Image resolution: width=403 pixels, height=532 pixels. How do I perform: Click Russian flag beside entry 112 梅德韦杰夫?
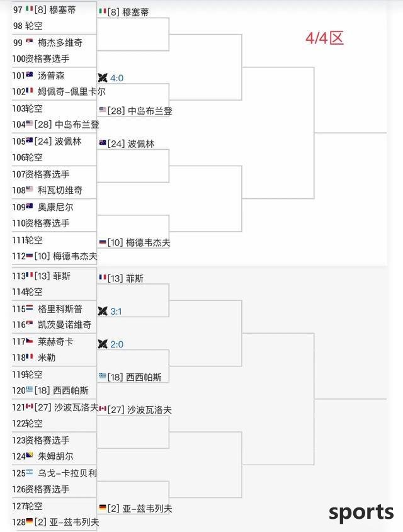(x=29, y=255)
